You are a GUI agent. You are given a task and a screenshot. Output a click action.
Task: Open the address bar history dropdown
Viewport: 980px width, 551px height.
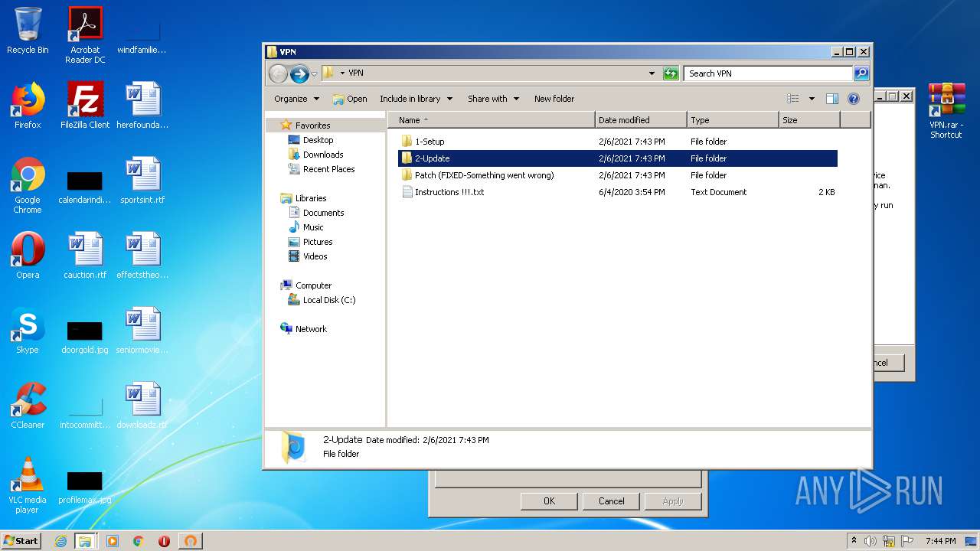click(652, 73)
